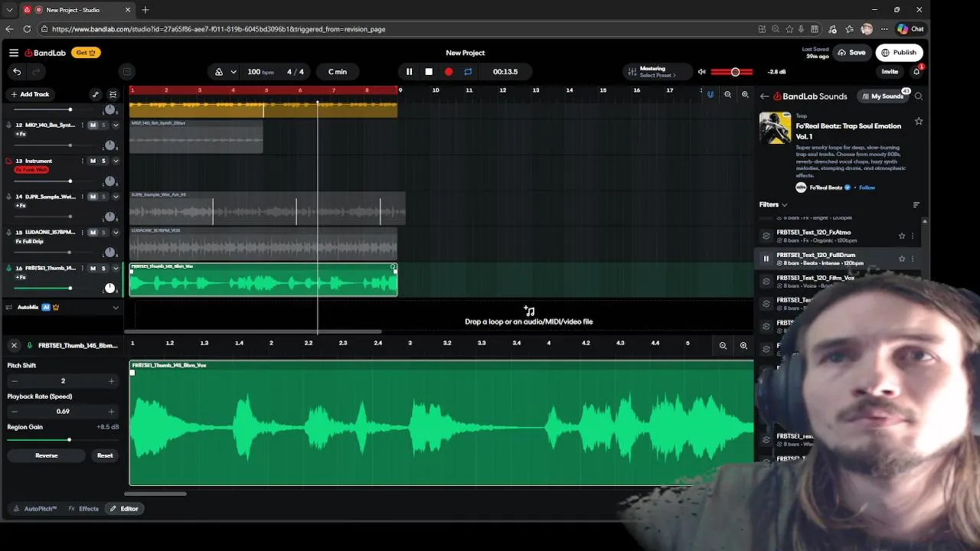Expand the AutoMix section
Image resolution: width=980 pixels, height=551 pixels.
[x=116, y=308]
